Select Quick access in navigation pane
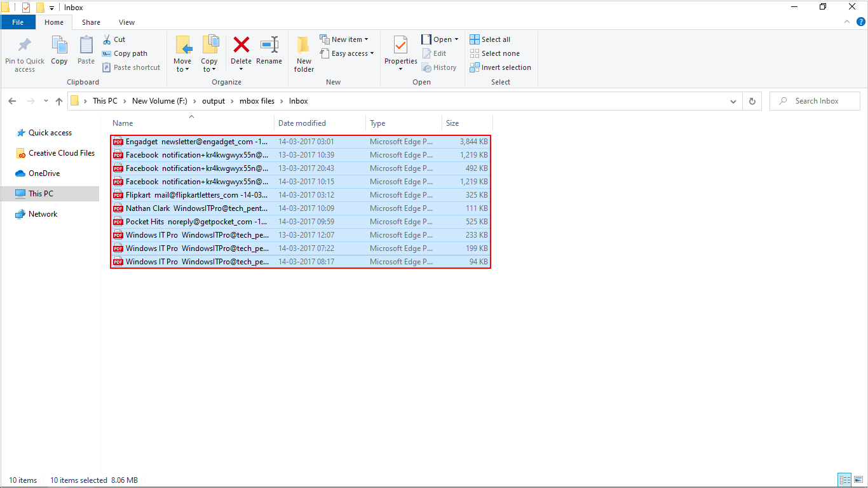The width and height of the screenshot is (868, 488). pos(50,133)
